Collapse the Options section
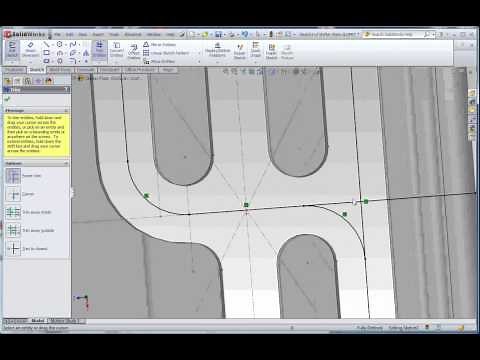The image size is (480, 360). (x=66, y=163)
